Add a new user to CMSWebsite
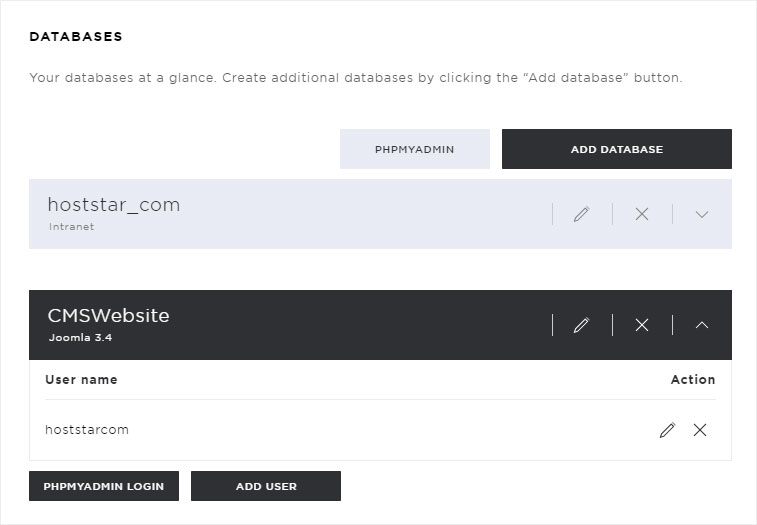The height and width of the screenshot is (525, 757). [x=266, y=486]
